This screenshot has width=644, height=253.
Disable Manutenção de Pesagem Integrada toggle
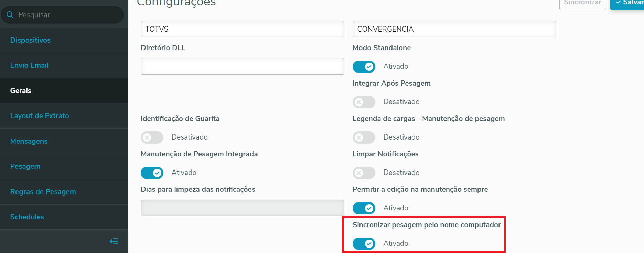click(152, 173)
